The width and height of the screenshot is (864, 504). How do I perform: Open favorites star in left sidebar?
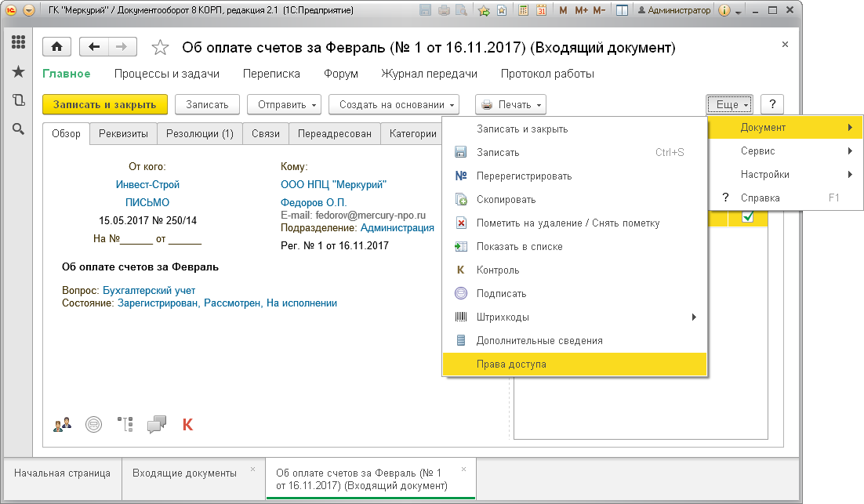pyautogui.click(x=18, y=71)
